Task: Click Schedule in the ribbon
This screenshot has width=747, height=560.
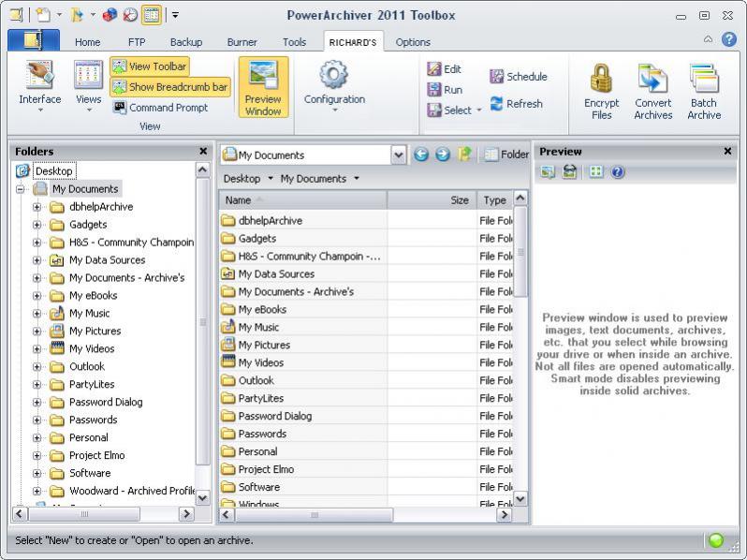Action: tap(519, 76)
